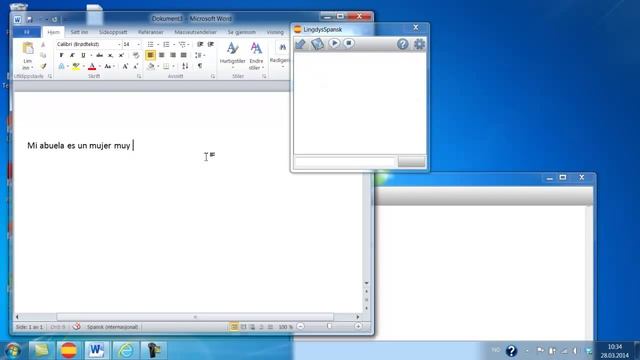Click the Cut scissors icon in clipboard group
The image size is (640, 360).
[43, 44]
